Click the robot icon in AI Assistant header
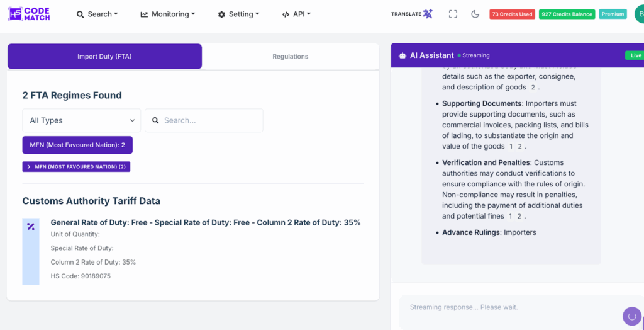The height and width of the screenshot is (330, 644). coord(402,55)
